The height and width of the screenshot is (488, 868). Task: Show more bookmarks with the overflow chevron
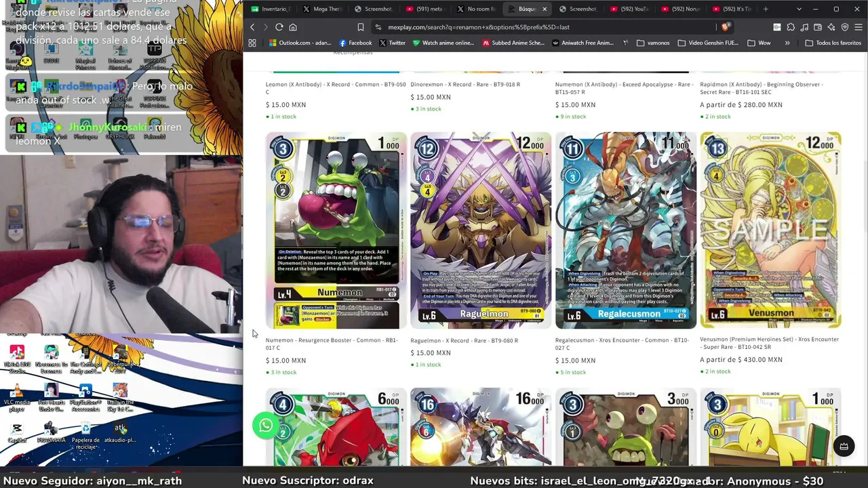pyautogui.click(x=787, y=43)
